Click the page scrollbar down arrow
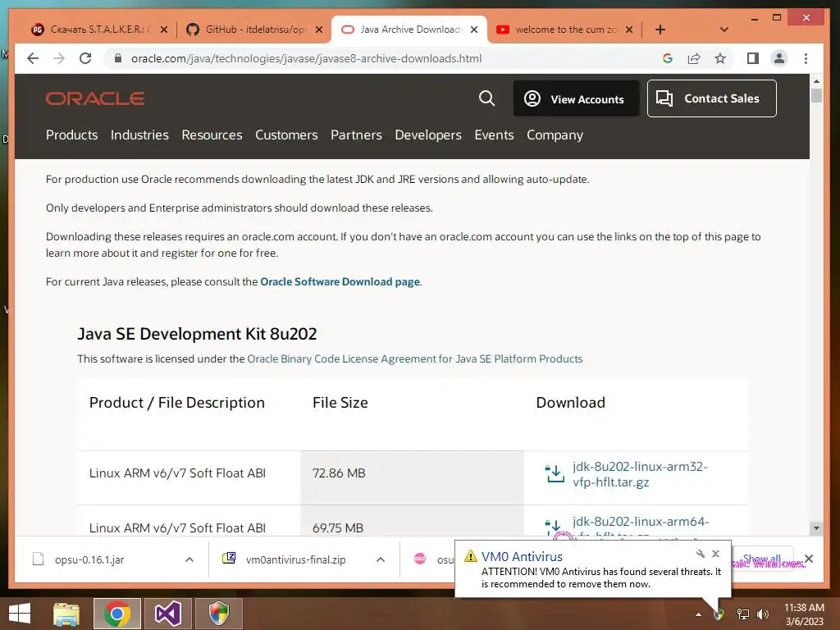This screenshot has width=840, height=630. tap(816, 528)
